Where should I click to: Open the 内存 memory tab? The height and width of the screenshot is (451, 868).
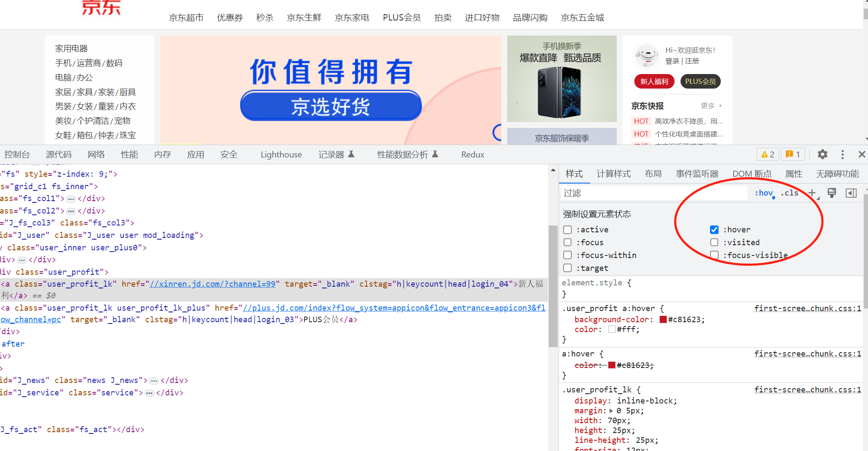(x=163, y=154)
